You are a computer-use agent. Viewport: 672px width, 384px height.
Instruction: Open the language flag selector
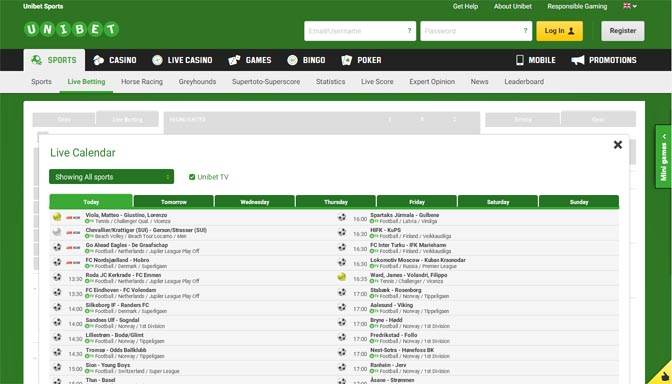tap(630, 6)
